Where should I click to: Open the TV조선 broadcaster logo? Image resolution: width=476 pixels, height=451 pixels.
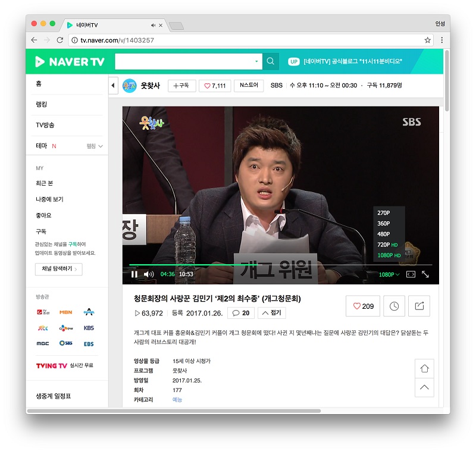(43, 312)
